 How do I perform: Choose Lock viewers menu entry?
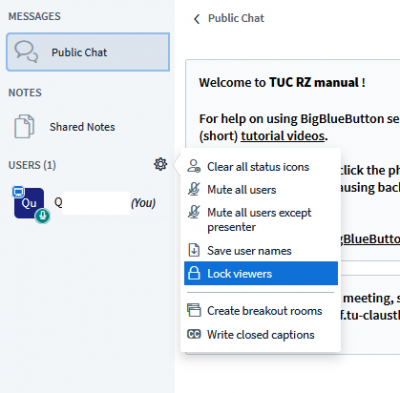click(261, 273)
